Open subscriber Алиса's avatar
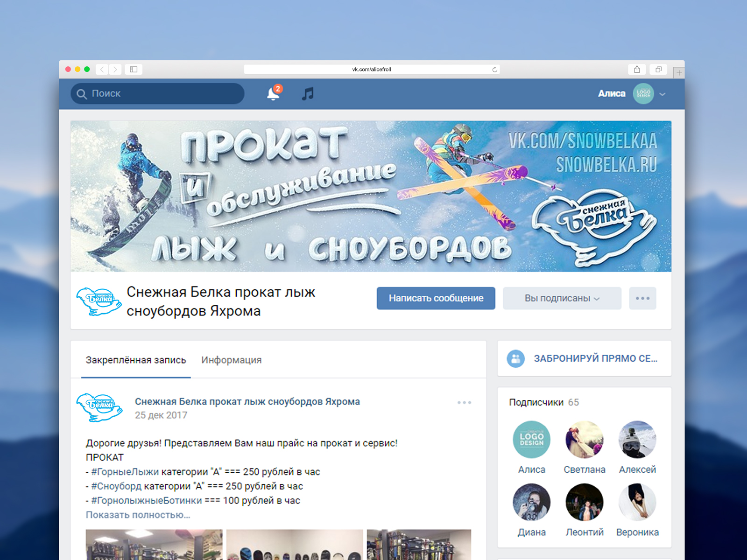 coord(531,440)
